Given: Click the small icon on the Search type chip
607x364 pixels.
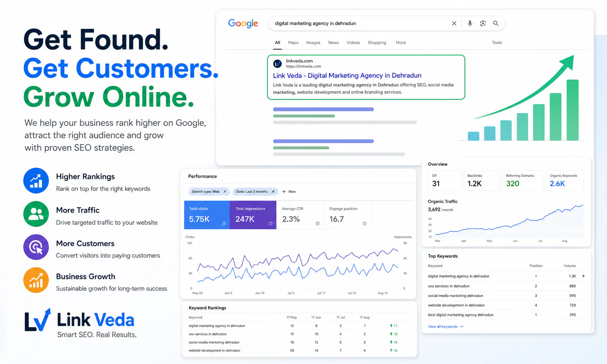Looking at the screenshot, I should tap(225, 192).
